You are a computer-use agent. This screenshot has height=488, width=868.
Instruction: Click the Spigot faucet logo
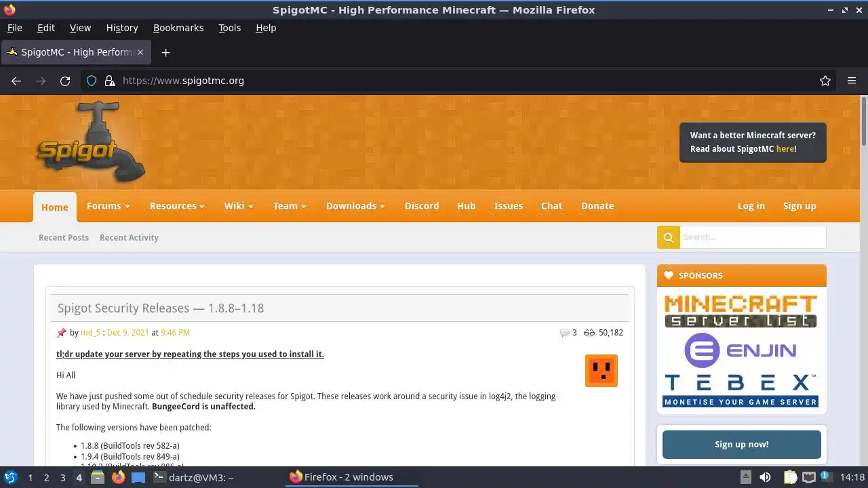[x=90, y=142]
